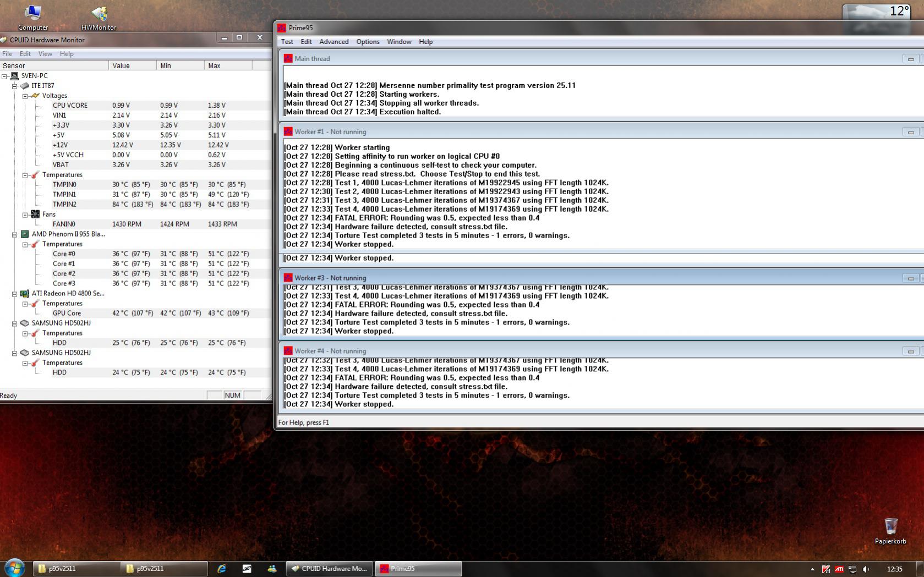Click the Prime95 title bar icon
This screenshot has width=924, height=577.
coord(282,28)
